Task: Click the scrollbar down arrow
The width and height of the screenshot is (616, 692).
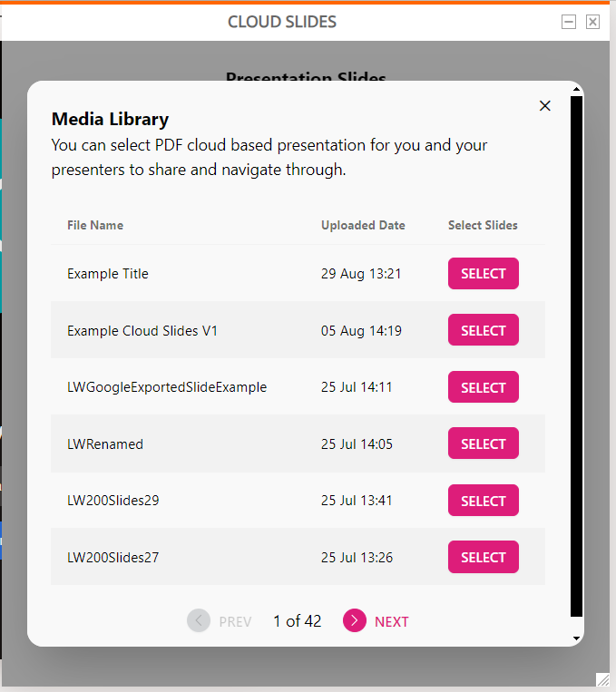Action: click(576, 638)
